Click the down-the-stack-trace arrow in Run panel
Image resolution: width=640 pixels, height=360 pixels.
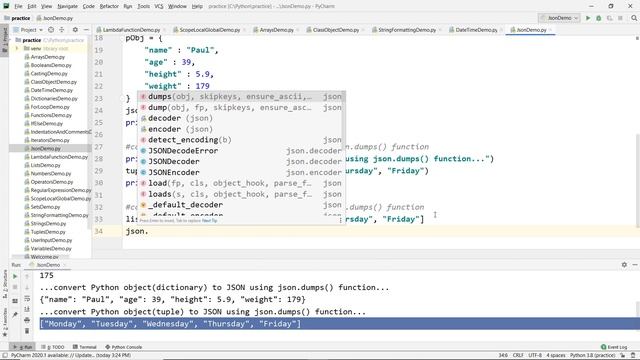tap(27, 287)
